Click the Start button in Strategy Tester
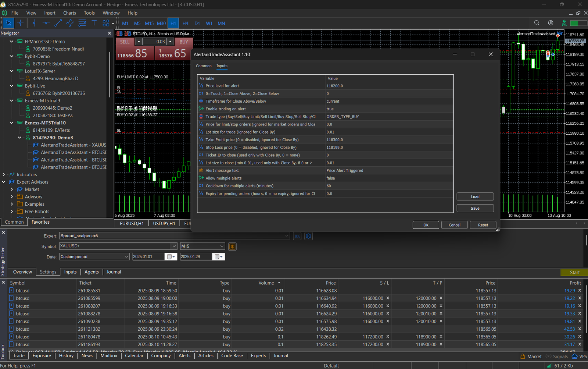Viewport: 588px width, 369px height. (x=574, y=273)
